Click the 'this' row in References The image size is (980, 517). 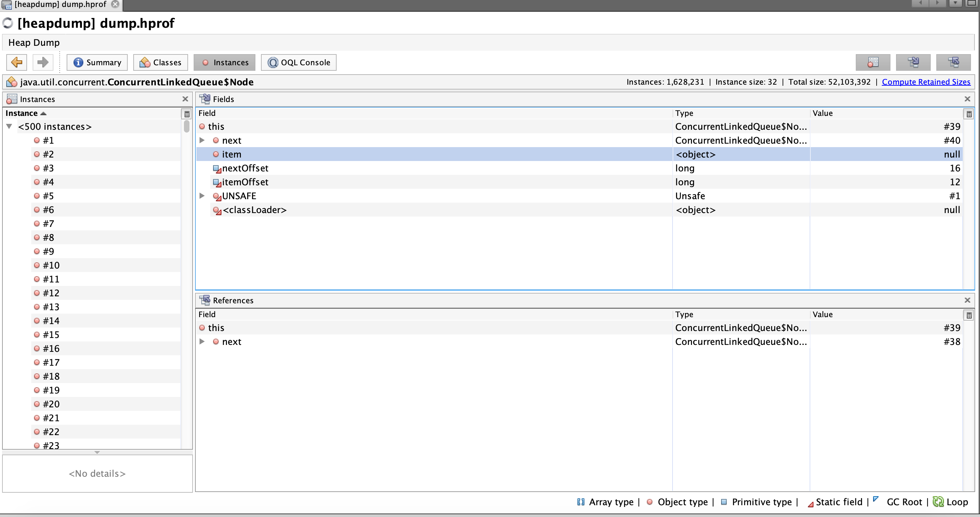click(x=580, y=328)
